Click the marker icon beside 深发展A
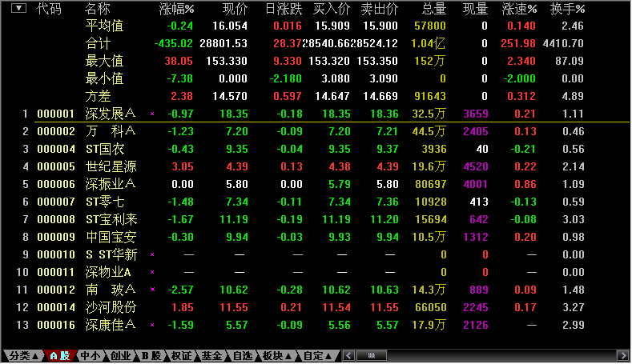The height and width of the screenshot is (364, 632). click(152, 114)
